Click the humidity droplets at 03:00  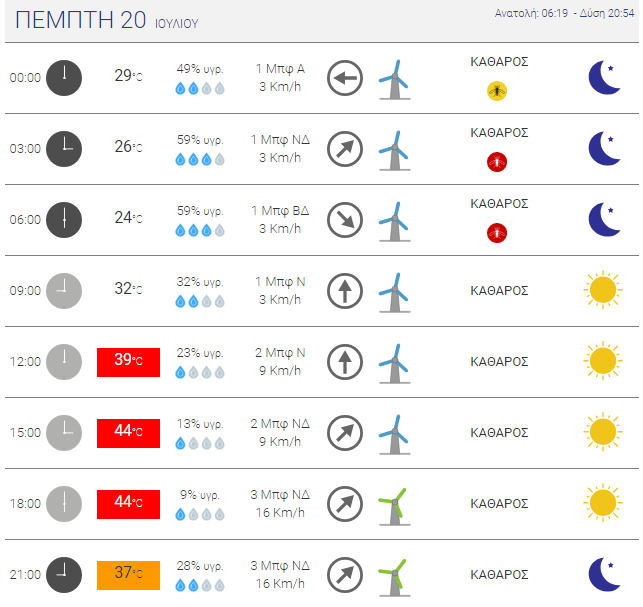(200, 159)
